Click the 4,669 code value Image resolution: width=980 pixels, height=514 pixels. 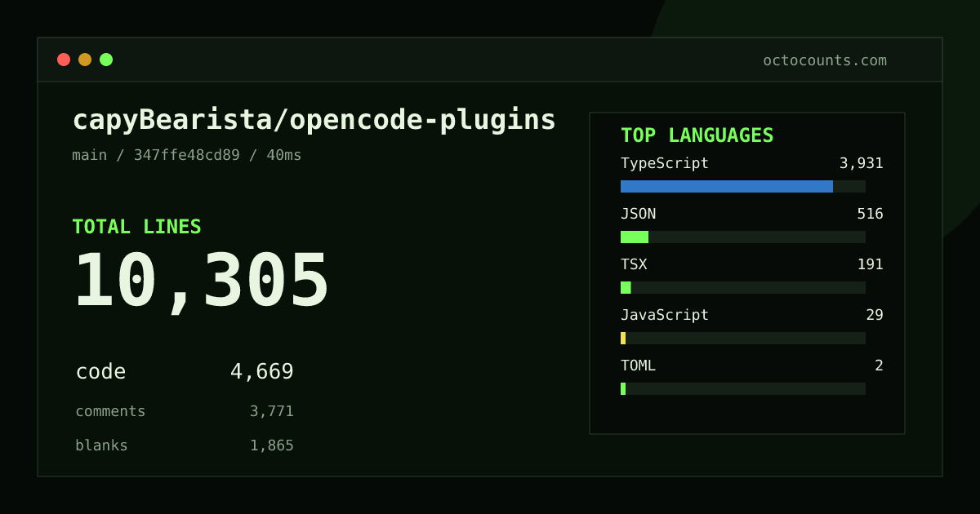click(x=262, y=372)
